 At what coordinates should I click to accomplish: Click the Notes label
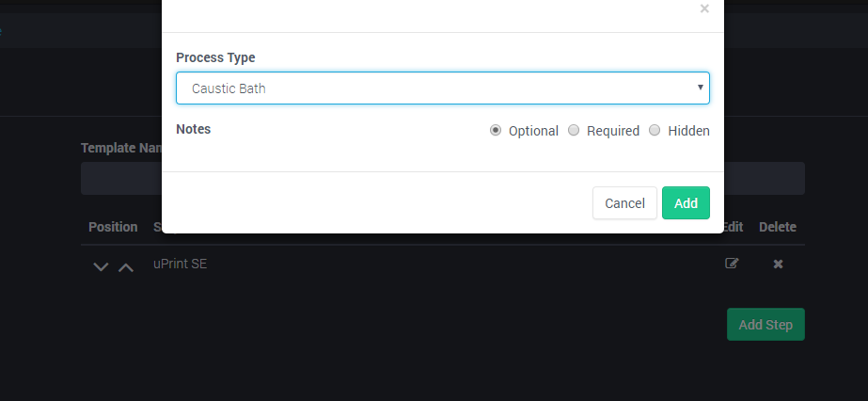(x=193, y=129)
